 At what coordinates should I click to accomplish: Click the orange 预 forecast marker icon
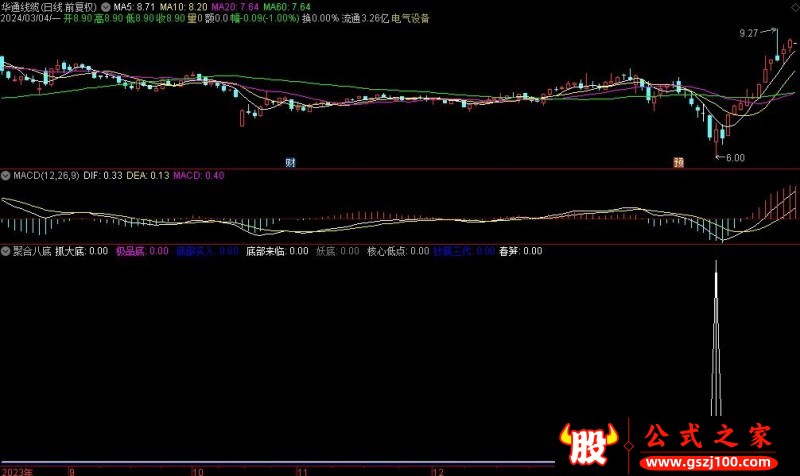678,160
